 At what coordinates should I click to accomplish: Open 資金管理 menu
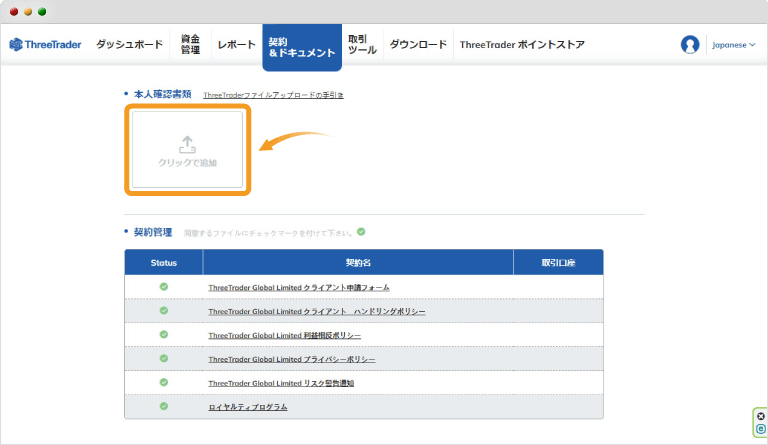(x=190, y=45)
